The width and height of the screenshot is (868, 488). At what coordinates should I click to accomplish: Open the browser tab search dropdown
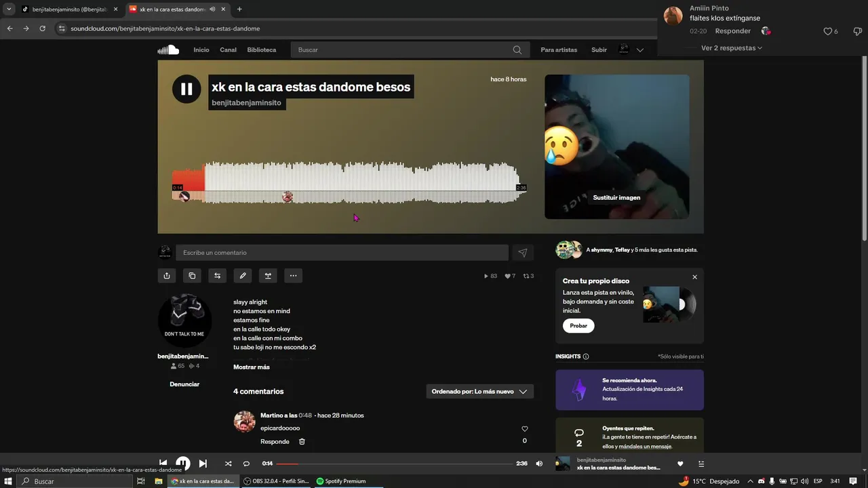9,9
